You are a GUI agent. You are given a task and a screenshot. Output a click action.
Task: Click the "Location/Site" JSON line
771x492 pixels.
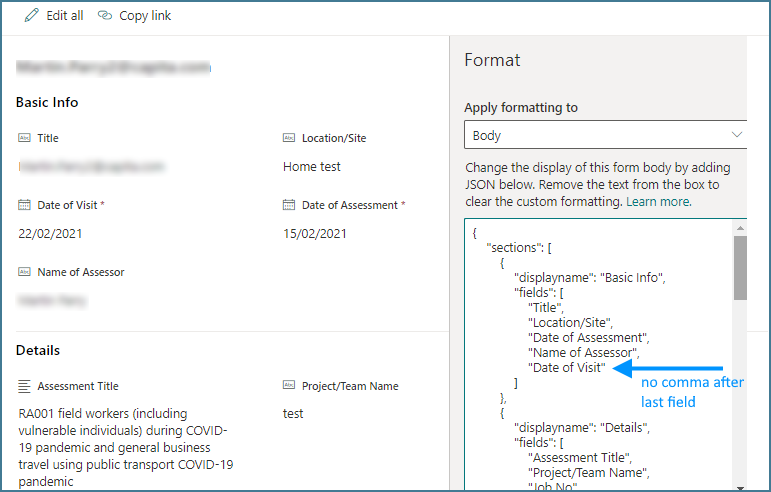(x=570, y=323)
